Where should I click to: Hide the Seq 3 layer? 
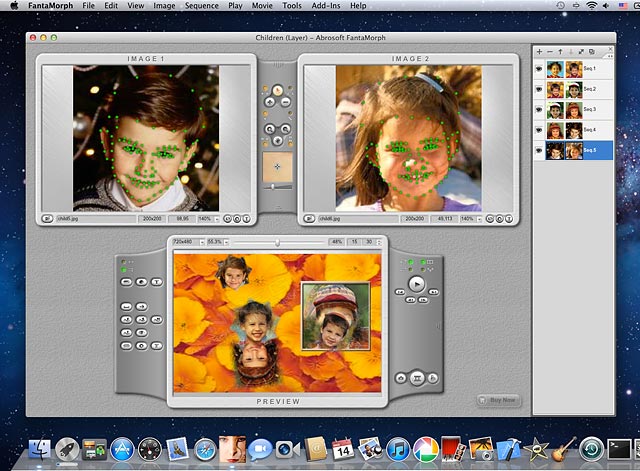tap(539, 109)
